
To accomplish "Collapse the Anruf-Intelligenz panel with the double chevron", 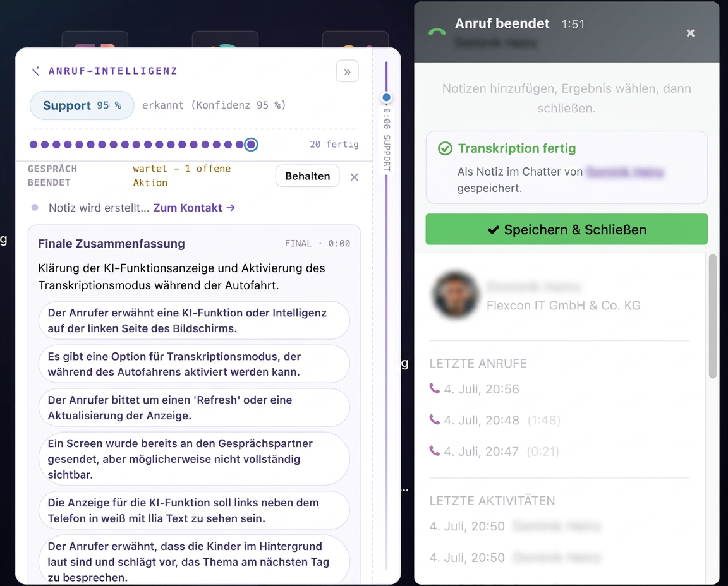I will click(x=347, y=71).
